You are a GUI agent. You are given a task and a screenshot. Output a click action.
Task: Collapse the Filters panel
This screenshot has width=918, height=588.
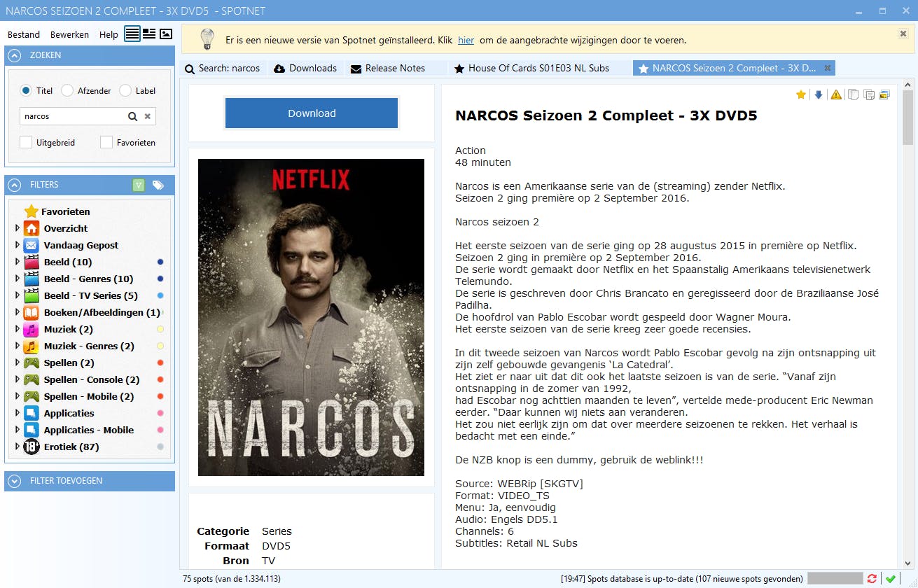tap(15, 185)
